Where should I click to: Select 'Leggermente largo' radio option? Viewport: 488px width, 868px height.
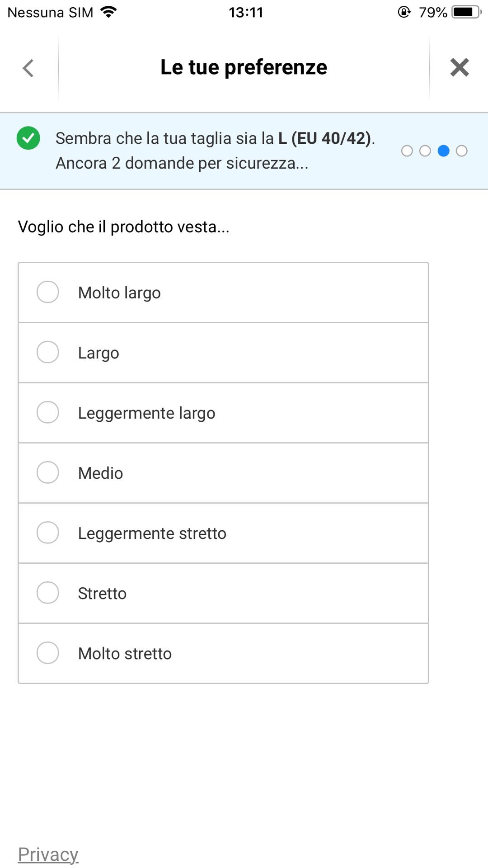[48, 412]
